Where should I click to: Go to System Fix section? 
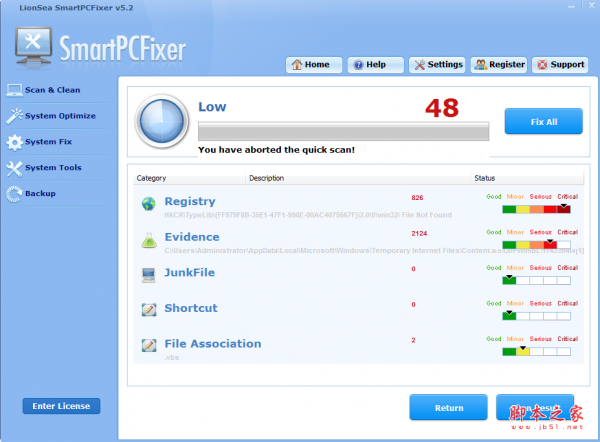coord(48,142)
